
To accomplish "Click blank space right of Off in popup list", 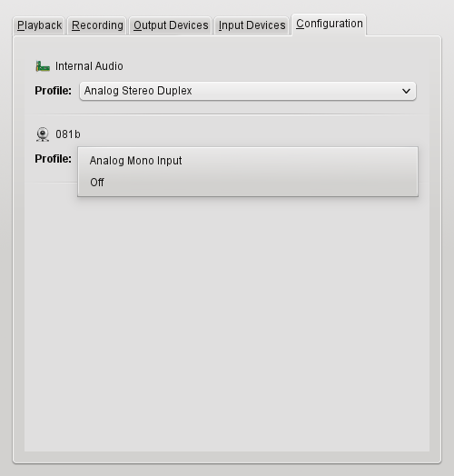I will coord(261,183).
